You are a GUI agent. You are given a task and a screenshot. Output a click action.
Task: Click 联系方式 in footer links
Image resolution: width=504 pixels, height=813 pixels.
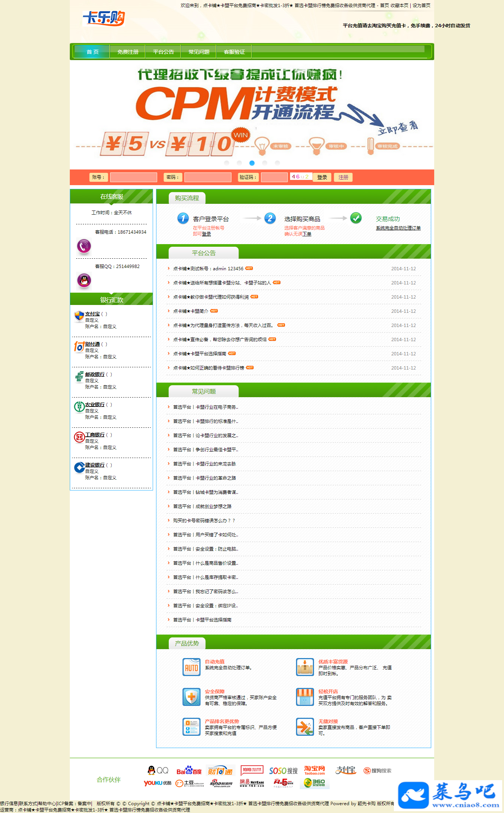point(28,804)
